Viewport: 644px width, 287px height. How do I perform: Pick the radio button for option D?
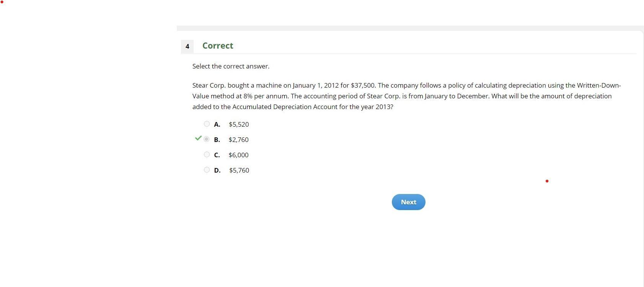point(207,170)
